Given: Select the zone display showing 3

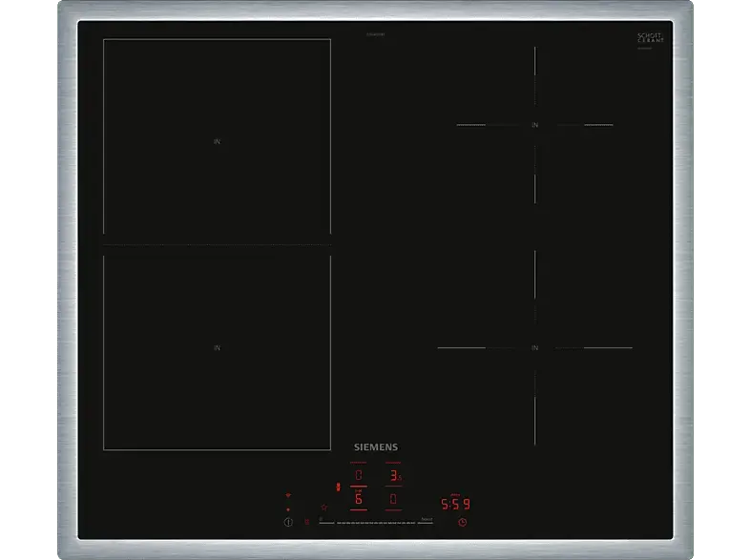Looking at the screenshot, I should (393, 476).
